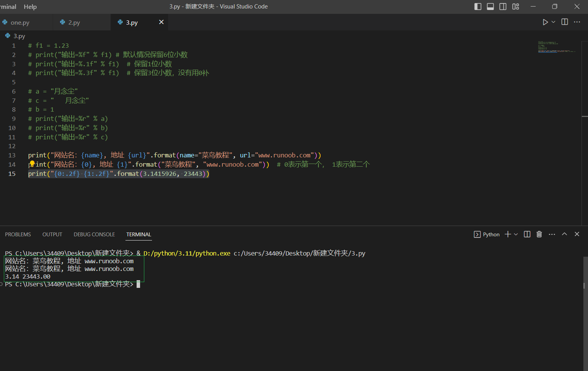Click the lightbulb quick fix icon
588x371 pixels.
(x=32, y=164)
